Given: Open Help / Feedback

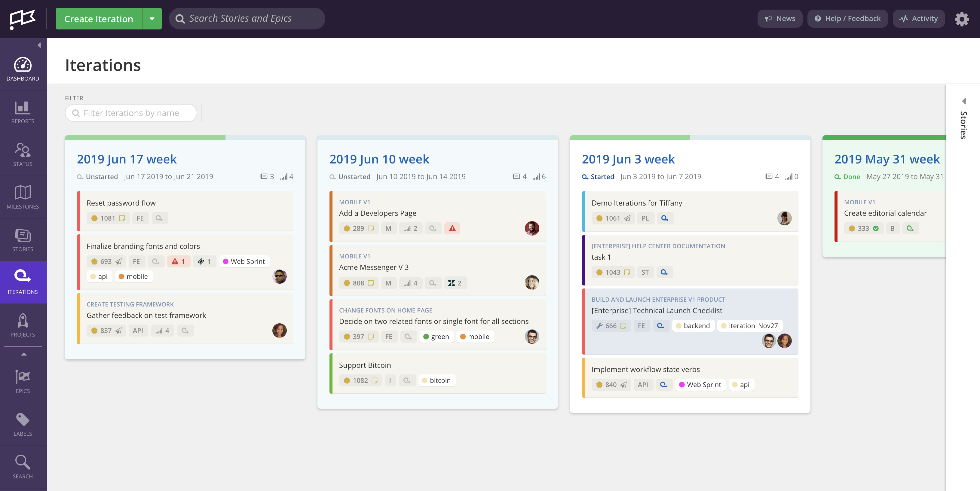Looking at the screenshot, I should (848, 19).
